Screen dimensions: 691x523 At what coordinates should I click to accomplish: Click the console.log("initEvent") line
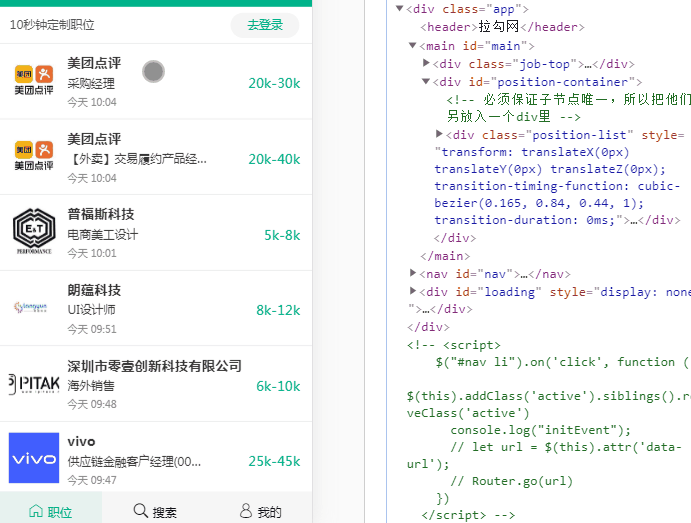[540, 430]
